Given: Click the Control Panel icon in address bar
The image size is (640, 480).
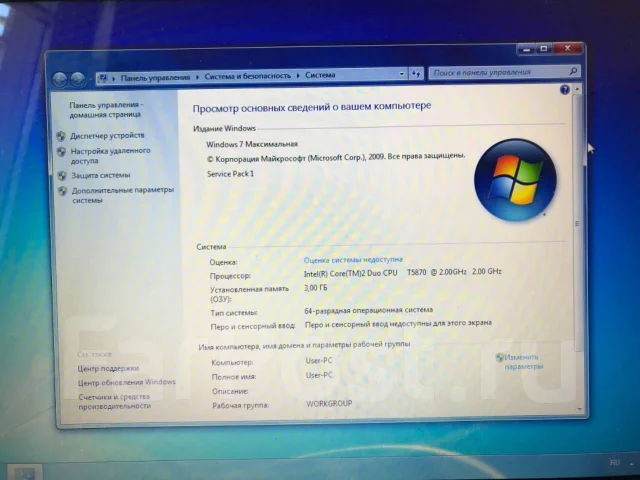Looking at the screenshot, I should click(104, 78).
